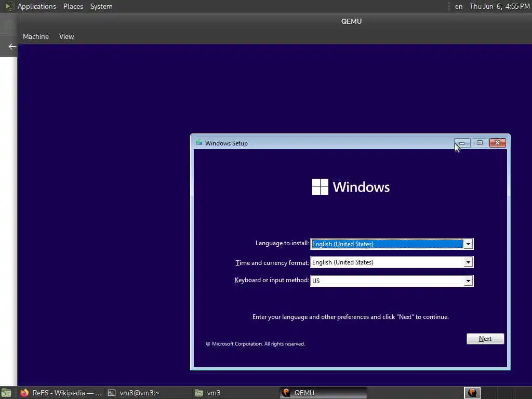The image size is (532, 399).
Task: Click the back arrow icon at left
Action: pyautogui.click(x=12, y=46)
